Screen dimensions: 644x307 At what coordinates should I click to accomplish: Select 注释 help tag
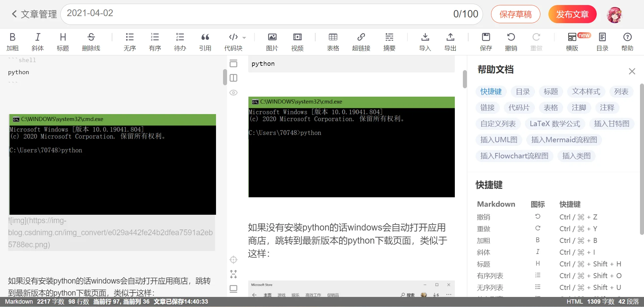click(607, 107)
